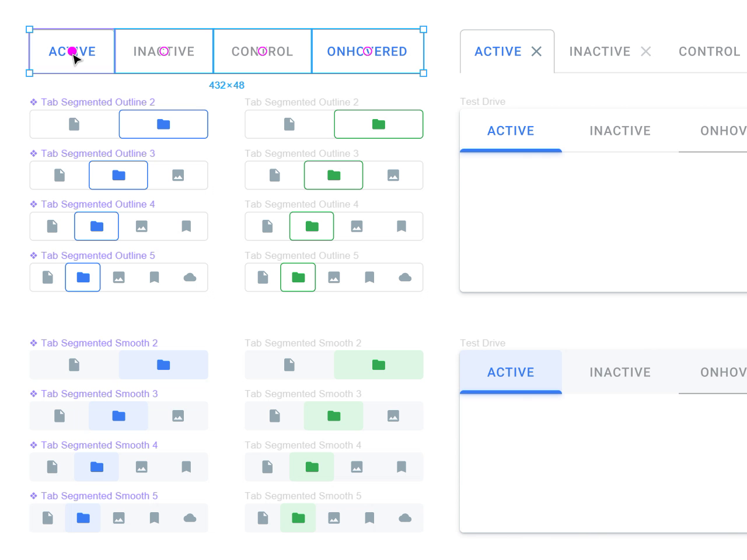Click the lower 'Test Drive' frame label
The height and width of the screenshot is (560, 747).
pyautogui.click(x=483, y=343)
